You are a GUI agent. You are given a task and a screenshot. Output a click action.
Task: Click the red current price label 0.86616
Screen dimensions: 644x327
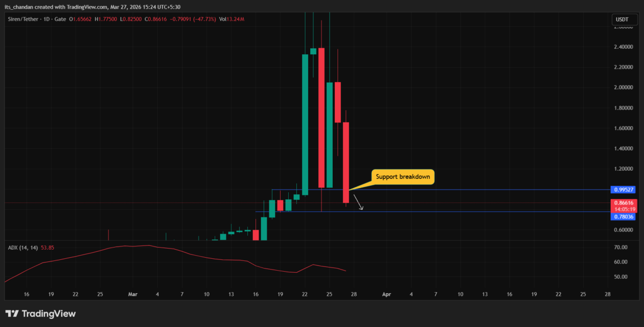623,202
